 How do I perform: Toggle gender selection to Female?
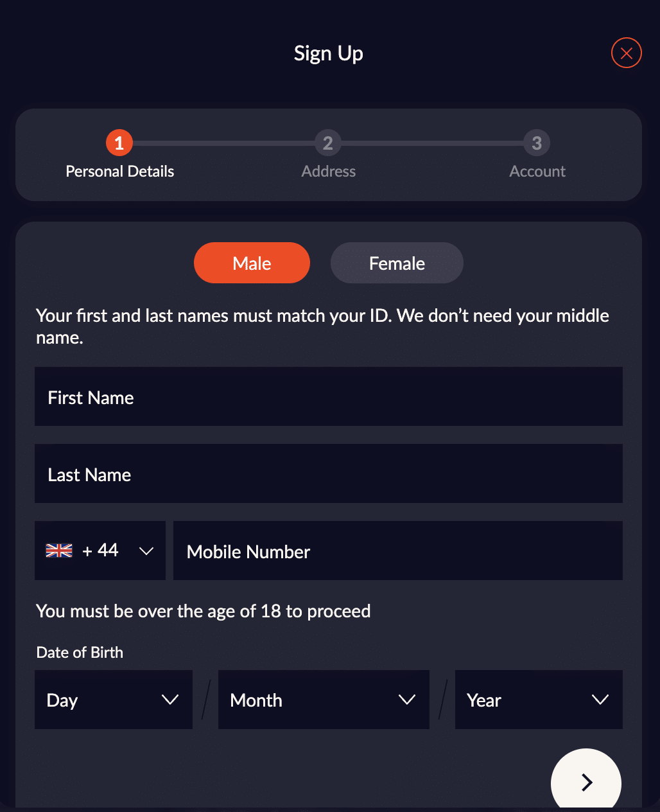pos(397,263)
